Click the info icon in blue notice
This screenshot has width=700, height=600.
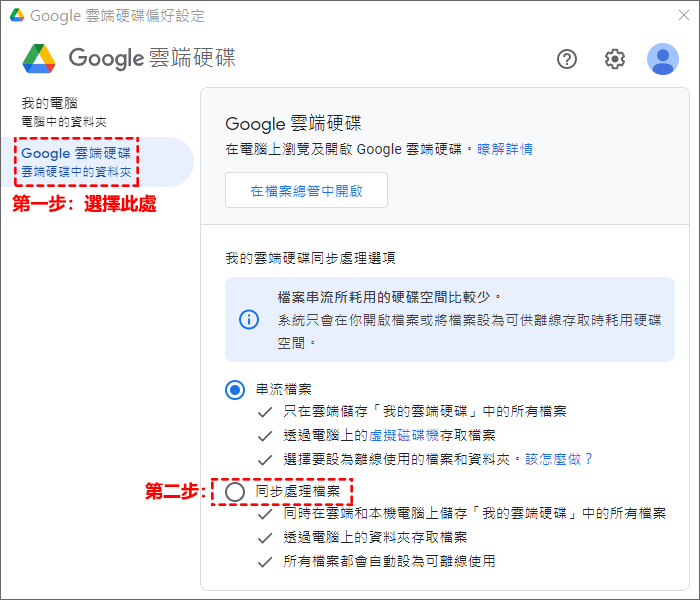pos(248,319)
